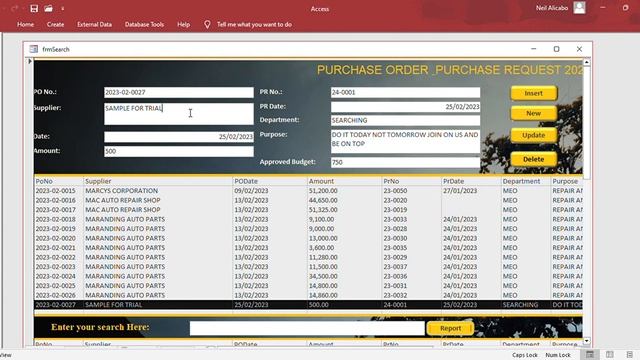Click the Num Lock status bar indicator
The height and width of the screenshot is (360, 640).
558,355
